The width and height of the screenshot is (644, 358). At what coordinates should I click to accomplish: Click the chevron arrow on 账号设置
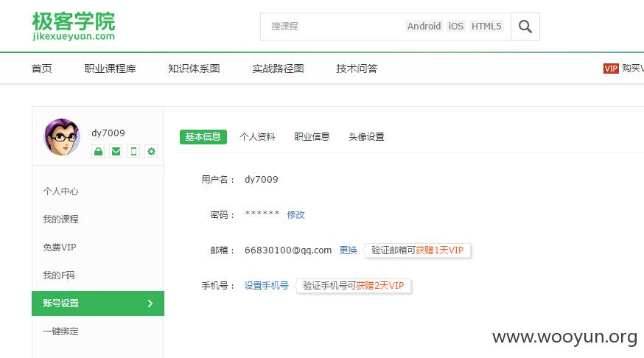150,303
